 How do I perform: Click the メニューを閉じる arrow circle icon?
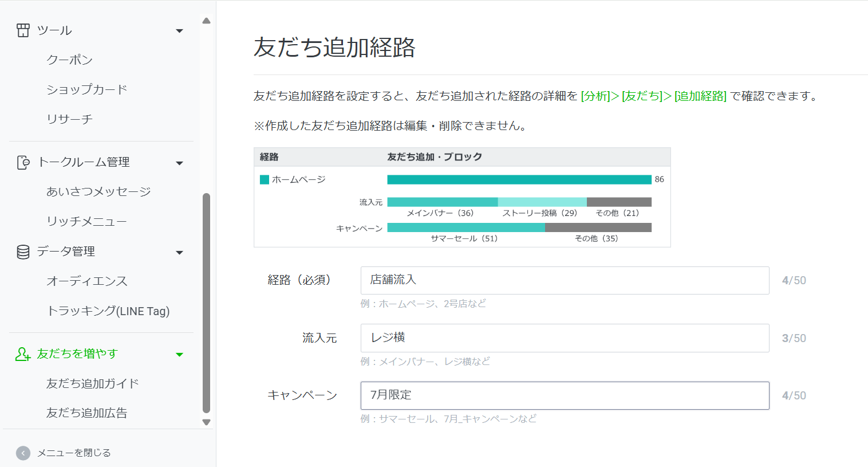(23, 453)
